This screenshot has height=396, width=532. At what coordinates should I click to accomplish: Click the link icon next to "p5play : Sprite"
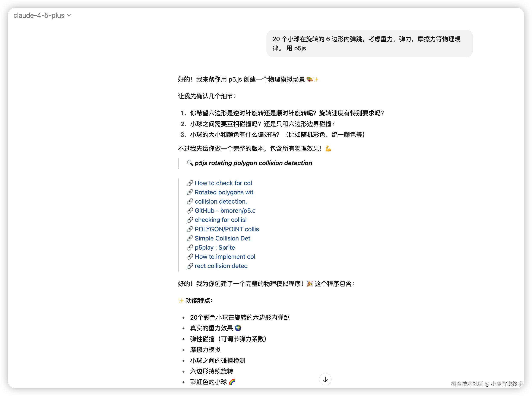pos(190,248)
